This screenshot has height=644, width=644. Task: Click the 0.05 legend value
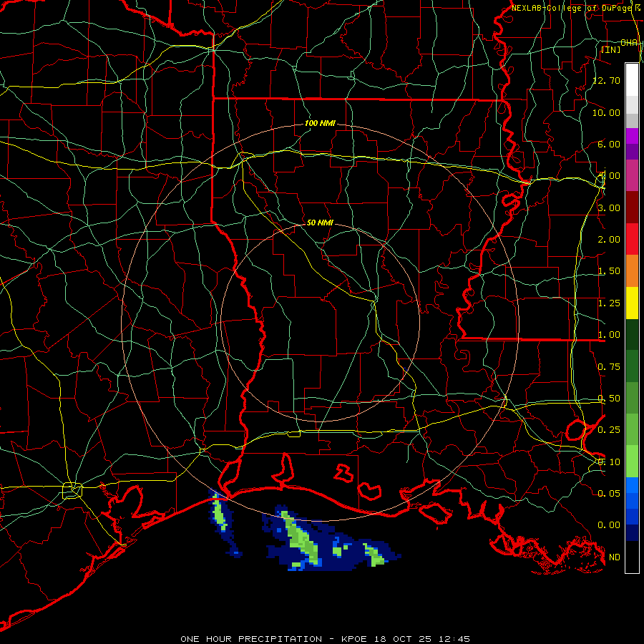[609, 493]
